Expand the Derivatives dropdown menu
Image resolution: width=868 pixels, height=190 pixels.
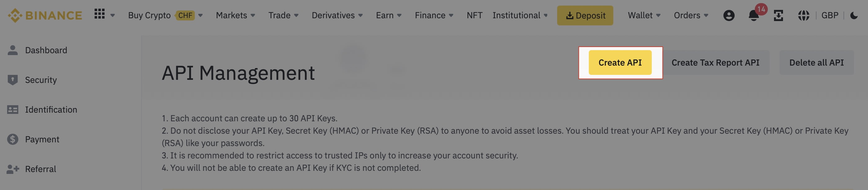337,15
